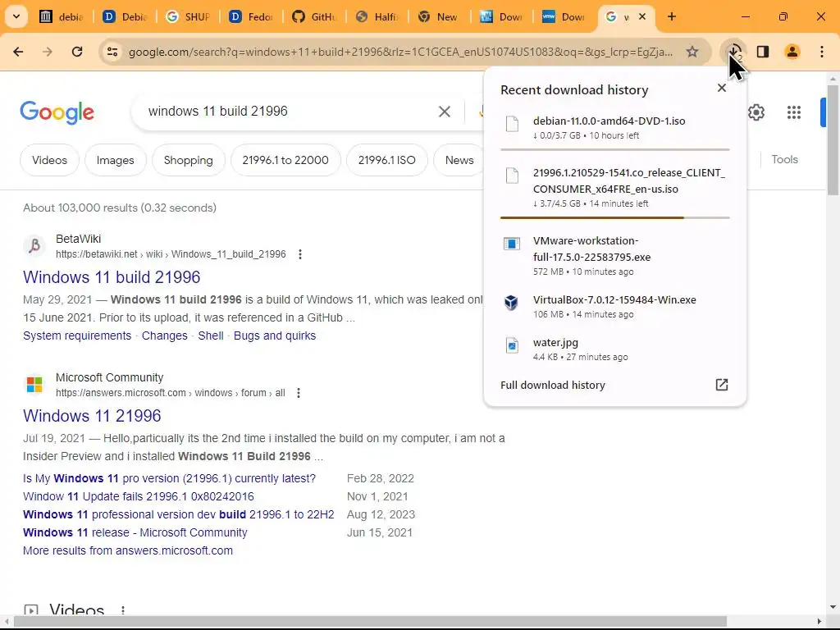Open more options beside Videos heading
The image size is (840, 630).
click(123, 610)
